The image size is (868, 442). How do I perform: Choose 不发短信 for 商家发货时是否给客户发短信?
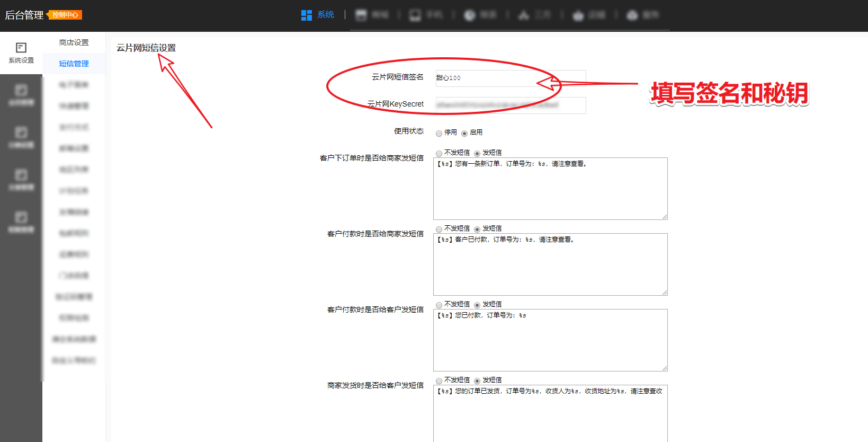pos(439,381)
